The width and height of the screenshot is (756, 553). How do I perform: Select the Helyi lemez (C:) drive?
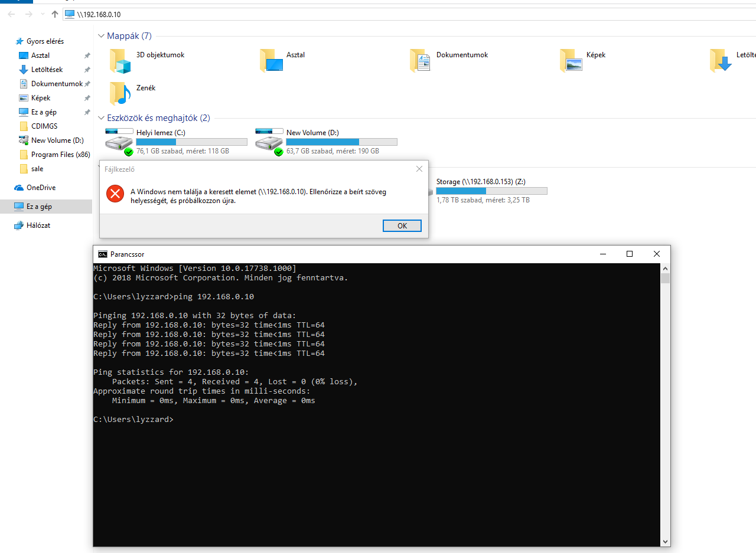(x=176, y=142)
